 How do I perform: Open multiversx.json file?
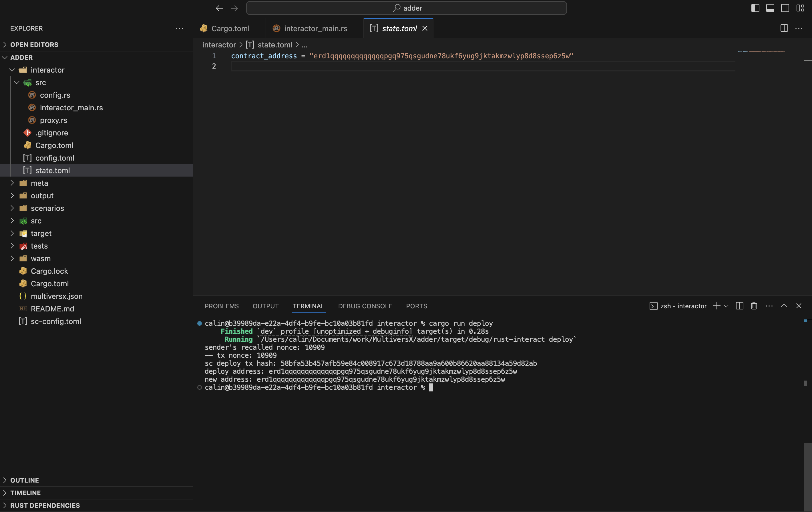(x=96, y=296)
